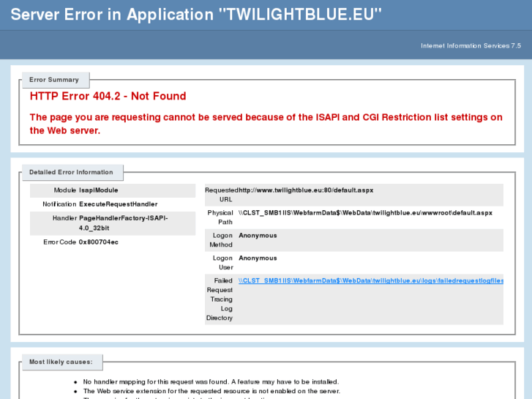Screen dimensions: 532x399
Task: Click the error code '0x800704ec'
Action: tap(98, 242)
